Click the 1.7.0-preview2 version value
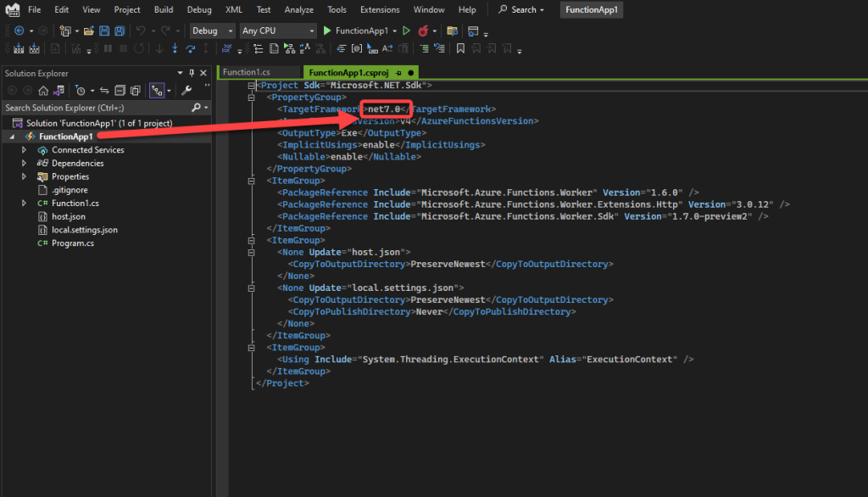The height and width of the screenshot is (497, 868). [709, 216]
